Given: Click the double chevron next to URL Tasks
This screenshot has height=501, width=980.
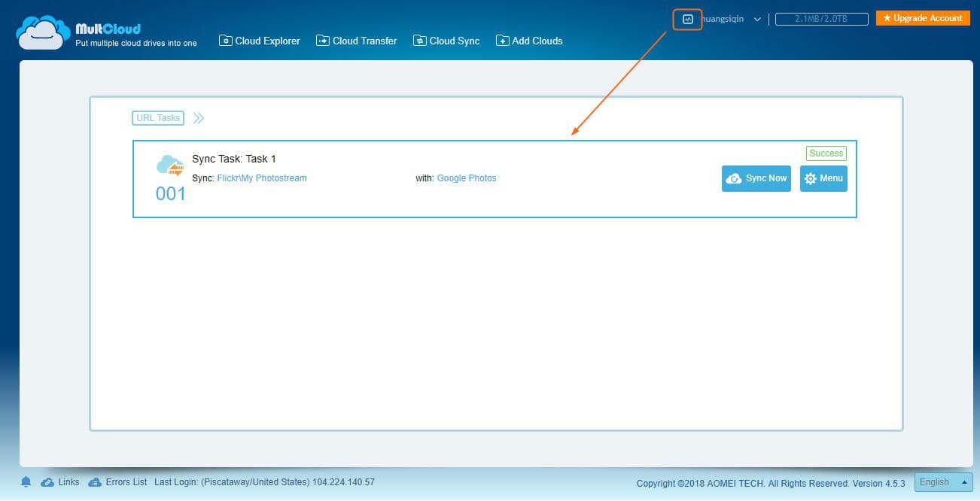Looking at the screenshot, I should [x=198, y=118].
